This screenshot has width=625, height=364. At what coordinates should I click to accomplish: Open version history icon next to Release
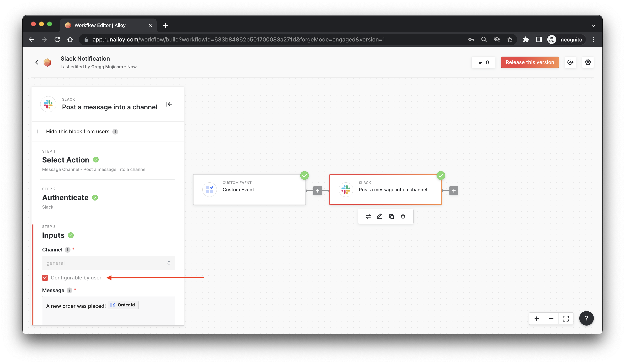[x=570, y=62]
